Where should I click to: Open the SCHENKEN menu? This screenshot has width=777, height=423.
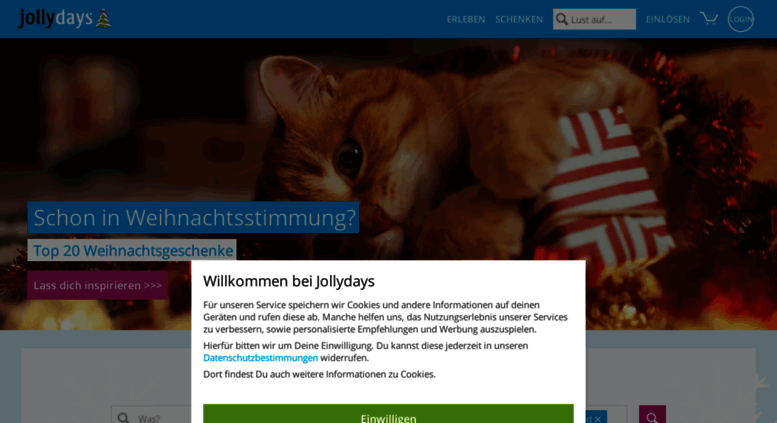click(x=519, y=19)
